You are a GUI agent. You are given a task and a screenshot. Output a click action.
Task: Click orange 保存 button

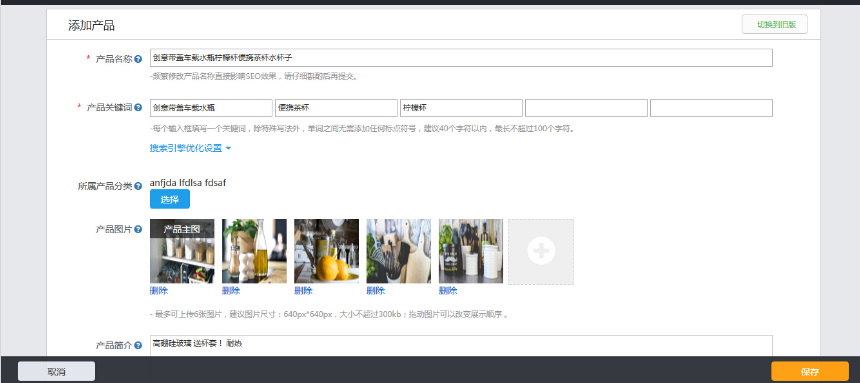click(x=810, y=371)
